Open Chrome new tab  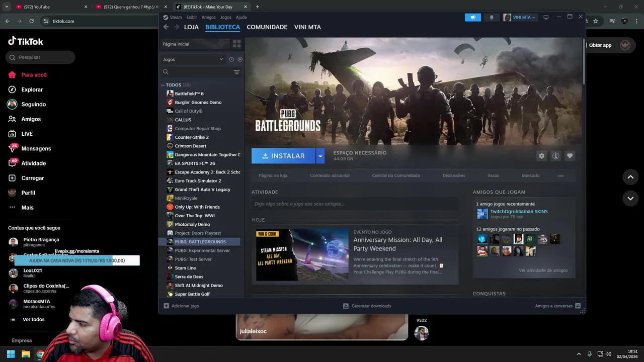[258, 7]
